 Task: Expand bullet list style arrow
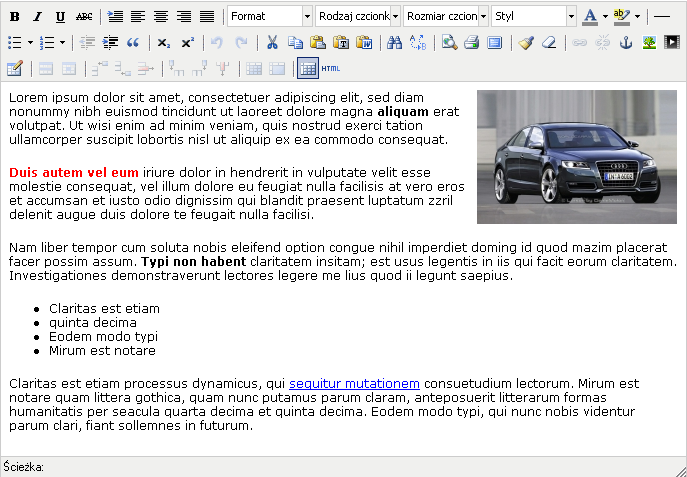(30, 43)
